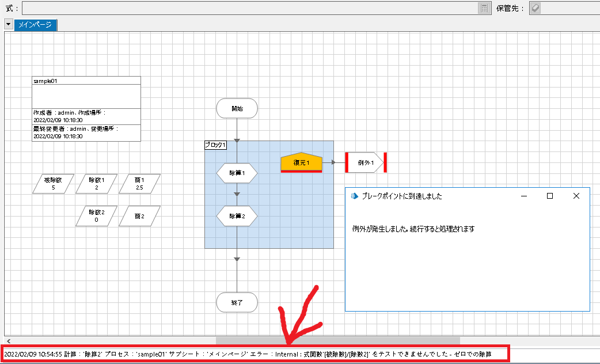The width and height of the screenshot is (600, 364).
Task: Close the breakpoint dialog
Action: coord(576,196)
